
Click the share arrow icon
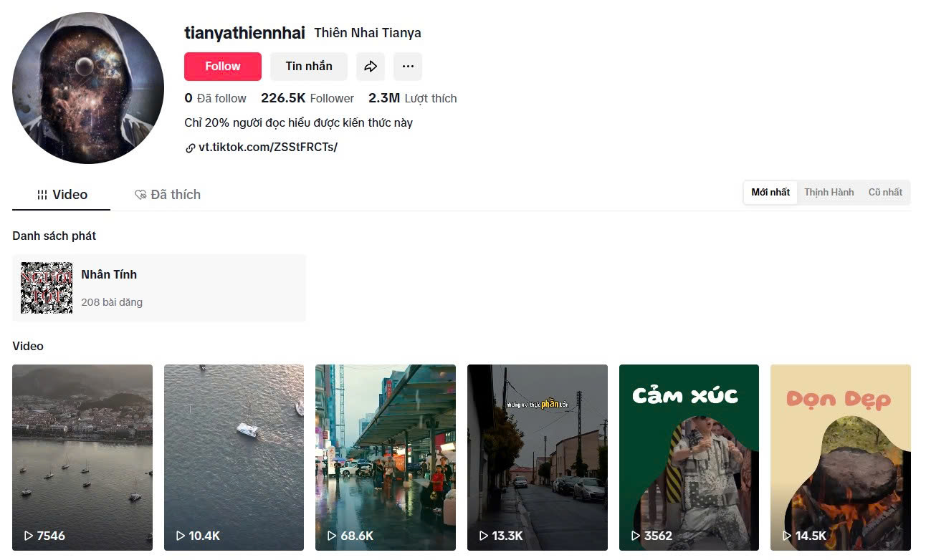pyautogui.click(x=371, y=67)
